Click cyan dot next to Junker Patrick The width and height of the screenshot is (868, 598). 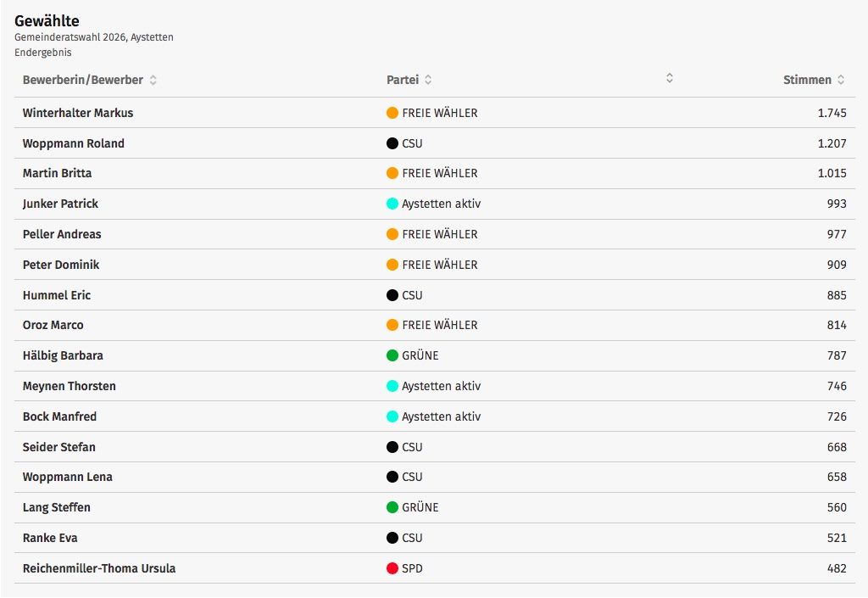coord(392,204)
